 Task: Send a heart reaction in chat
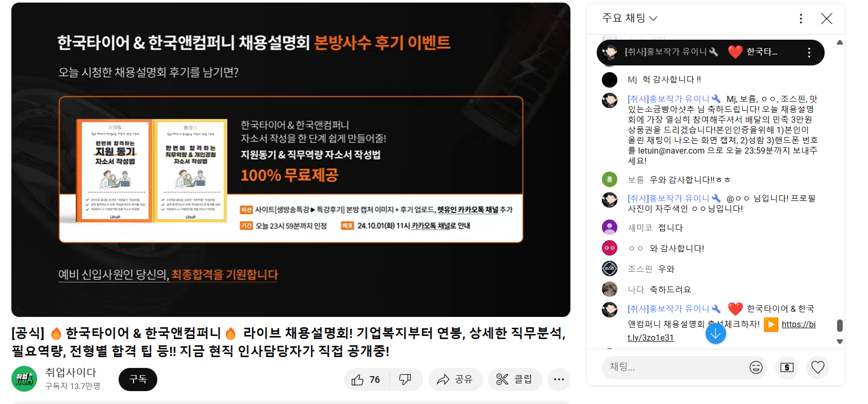[x=818, y=367]
